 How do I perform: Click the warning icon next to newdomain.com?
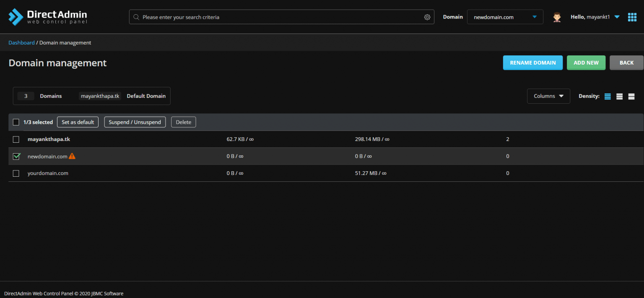[x=72, y=156]
